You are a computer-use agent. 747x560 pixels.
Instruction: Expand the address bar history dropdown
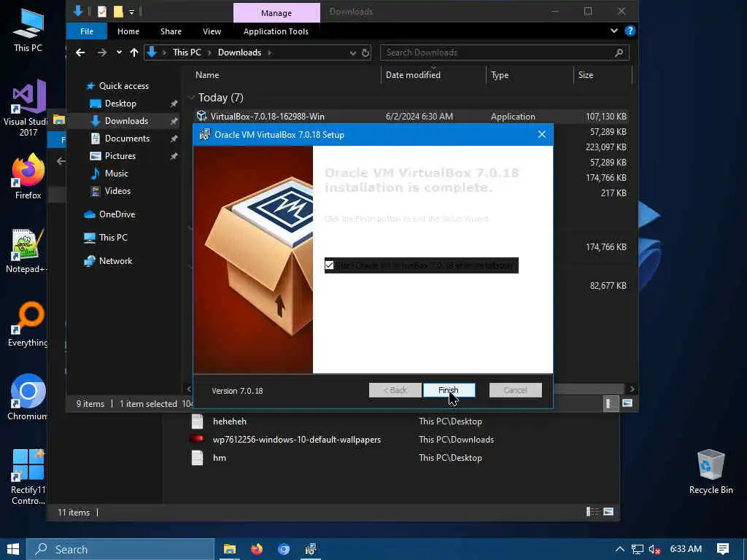click(x=352, y=52)
